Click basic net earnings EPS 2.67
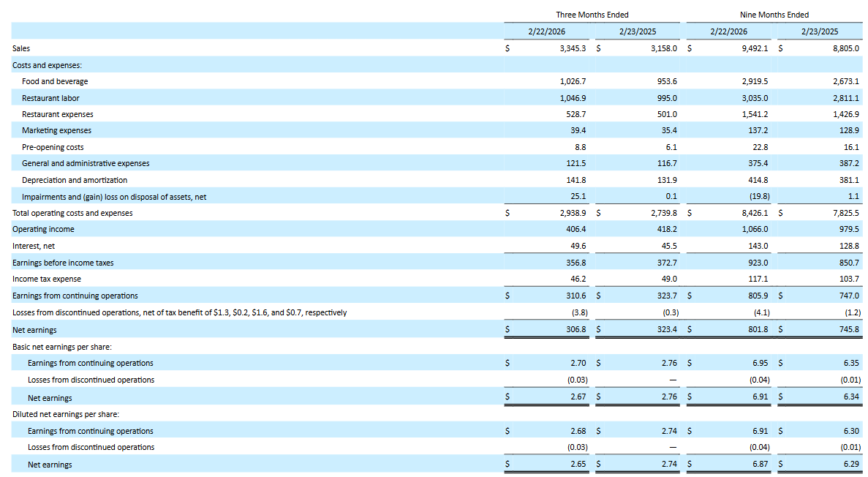 pos(578,397)
